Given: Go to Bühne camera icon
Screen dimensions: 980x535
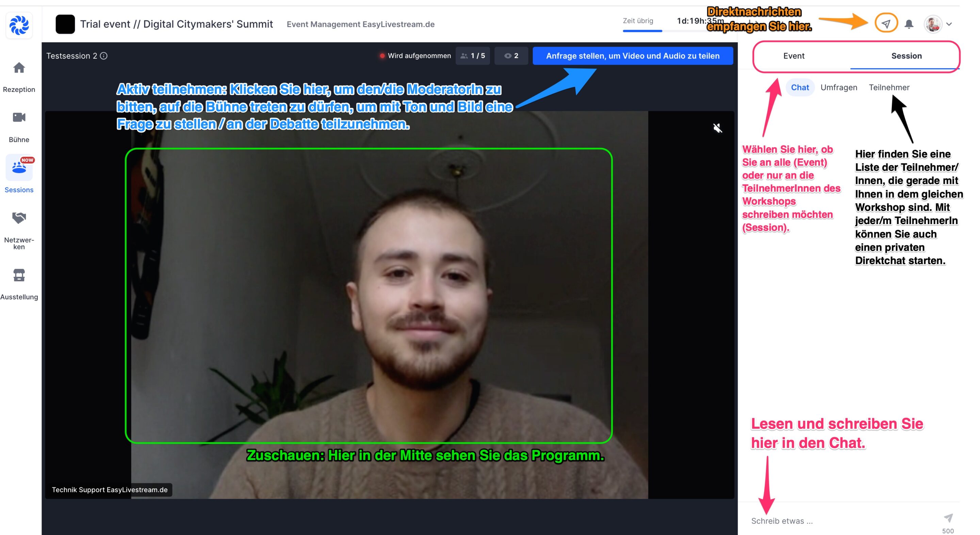Looking at the screenshot, I should tap(19, 118).
